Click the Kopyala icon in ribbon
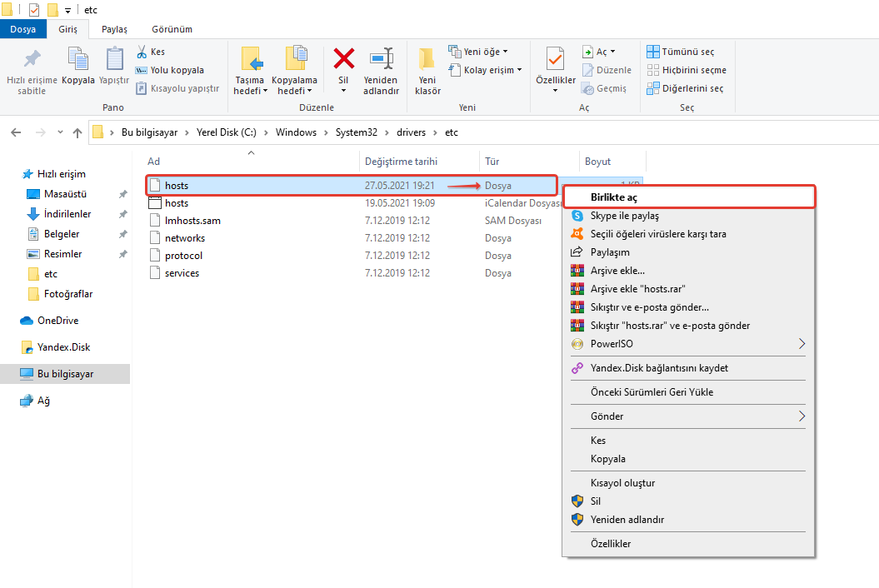The image size is (879, 588). click(x=78, y=60)
